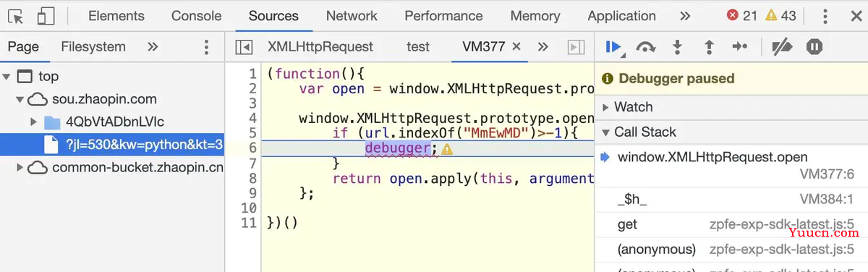Click the 4QbVtADbnLVlc folder icon

pyautogui.click(x=52, y=122)
